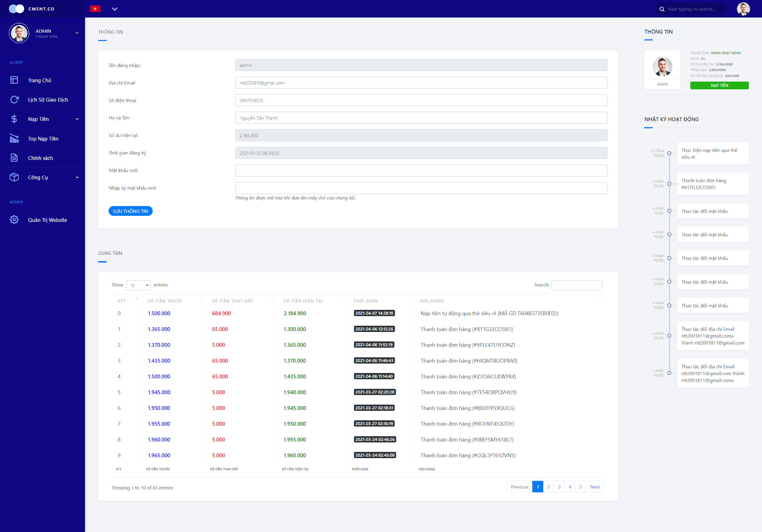Click the Nạp Tiền dollar icon
The image size is (762, 532).
(x=14, y=119)
